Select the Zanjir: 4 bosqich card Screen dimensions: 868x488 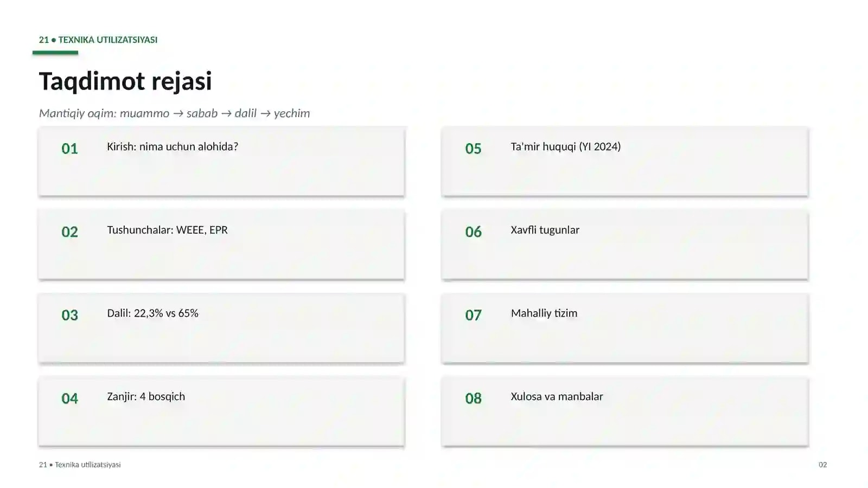221,412
